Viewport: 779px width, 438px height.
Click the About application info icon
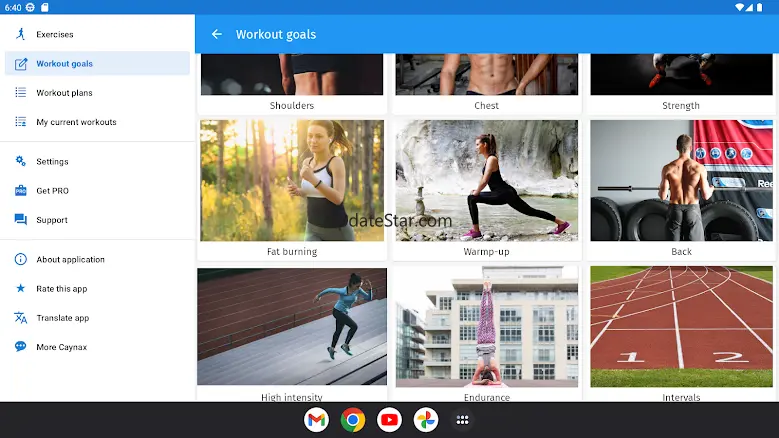pyautogui.click(x=20, y=259)
